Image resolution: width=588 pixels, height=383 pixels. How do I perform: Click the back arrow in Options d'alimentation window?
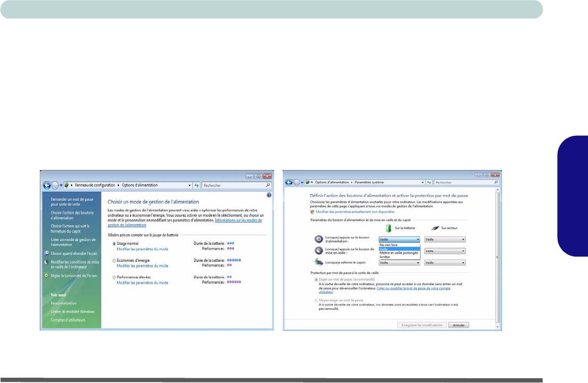47,185
